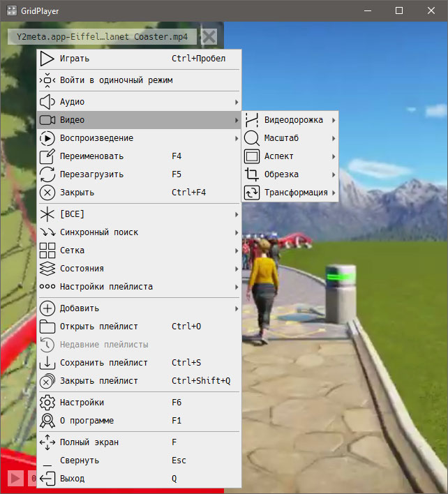Click the GridPlayer app icon in title bar
The image size is (448, 494).
pyautogui.click(x=12, y=10)
